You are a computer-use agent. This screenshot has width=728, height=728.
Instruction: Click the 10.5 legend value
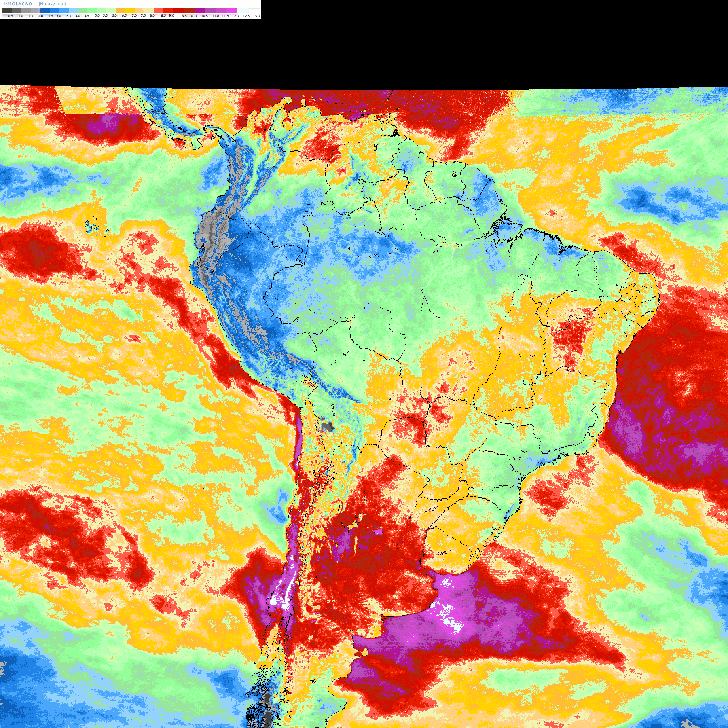[x=205, y=16]
